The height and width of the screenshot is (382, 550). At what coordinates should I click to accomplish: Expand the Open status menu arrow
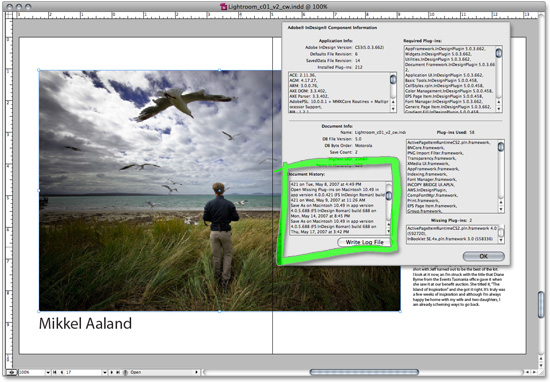click(197, 372)
